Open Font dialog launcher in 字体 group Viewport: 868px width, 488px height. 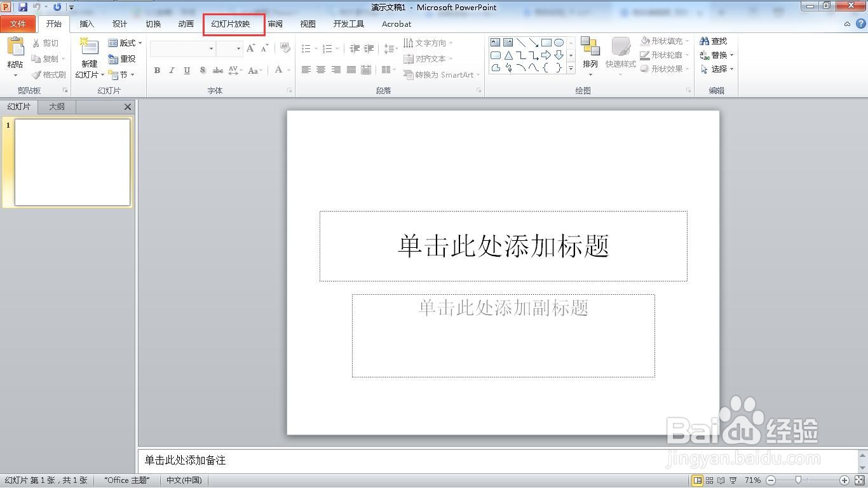pyautogui.click(x=289, y=91)
